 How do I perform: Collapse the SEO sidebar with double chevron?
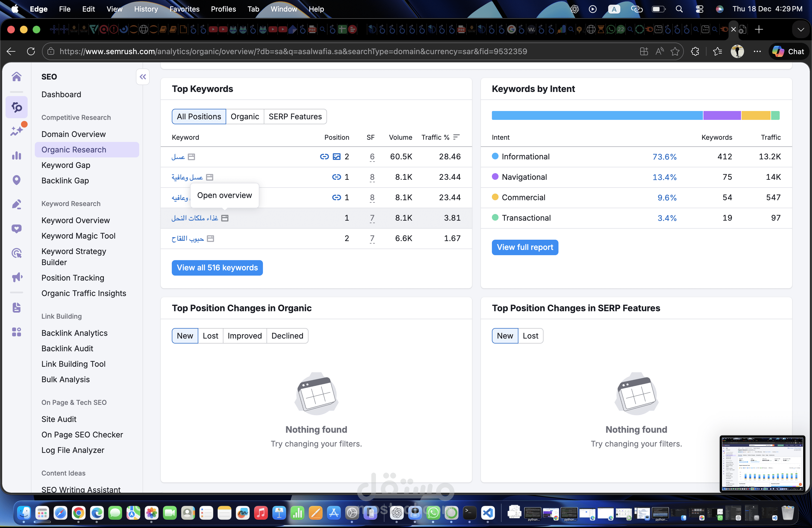[x=143, y=77]
